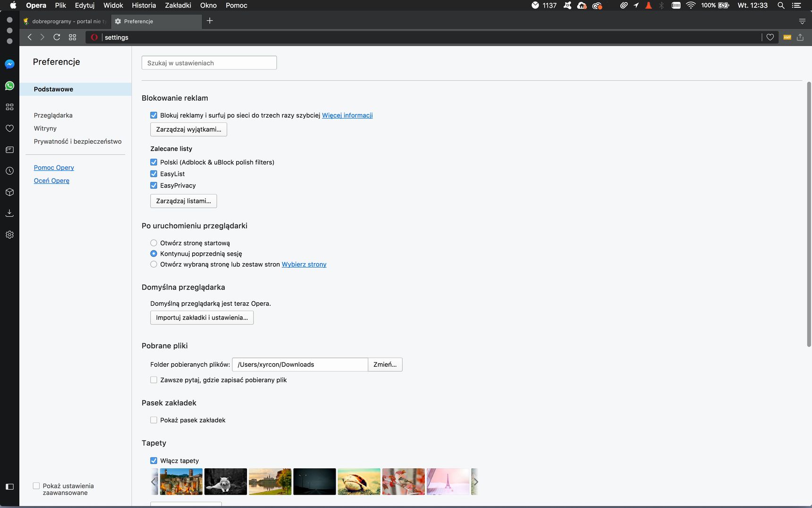Select the white wolf wallpaper thumbnail
812x508 pixels.
[226, 482]
